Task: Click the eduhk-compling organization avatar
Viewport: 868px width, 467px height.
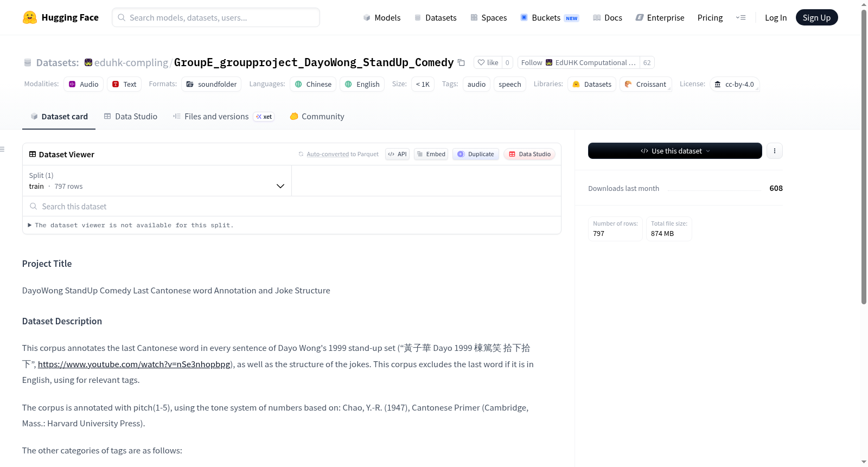Action: pyautogui.click(x=88, y=62)
